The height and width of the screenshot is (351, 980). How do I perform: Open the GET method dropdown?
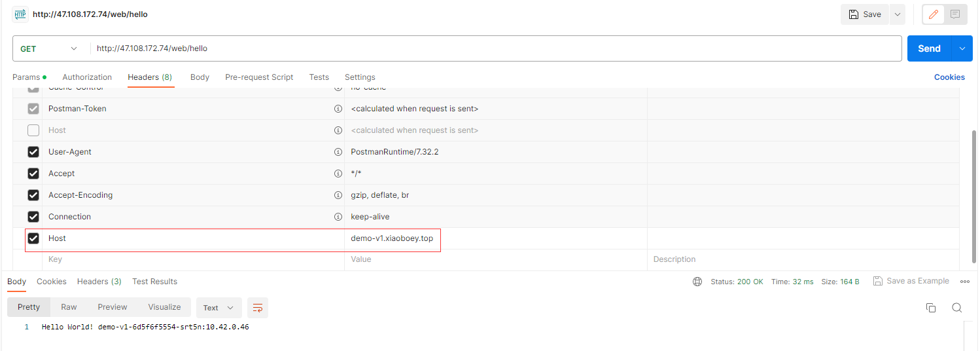point(48,48)
